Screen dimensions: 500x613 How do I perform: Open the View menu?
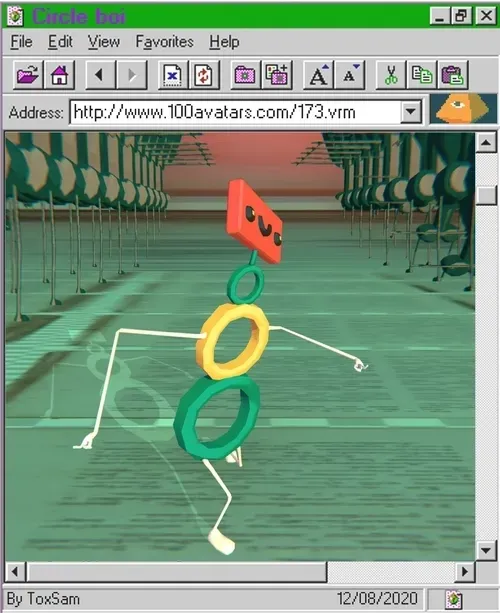click(x=104, y=41)
